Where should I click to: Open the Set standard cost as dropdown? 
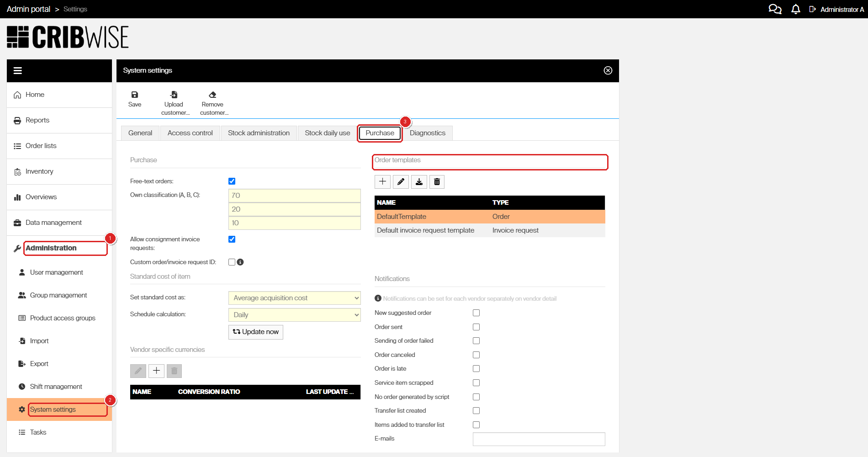[295, 298]
